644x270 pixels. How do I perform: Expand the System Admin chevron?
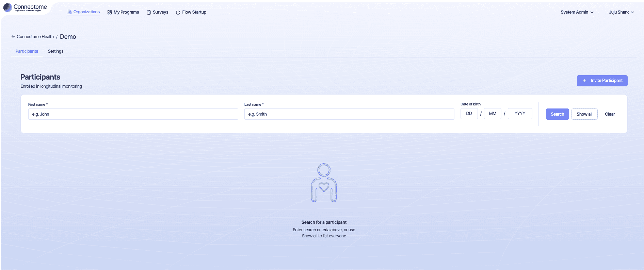pos(592,12)
